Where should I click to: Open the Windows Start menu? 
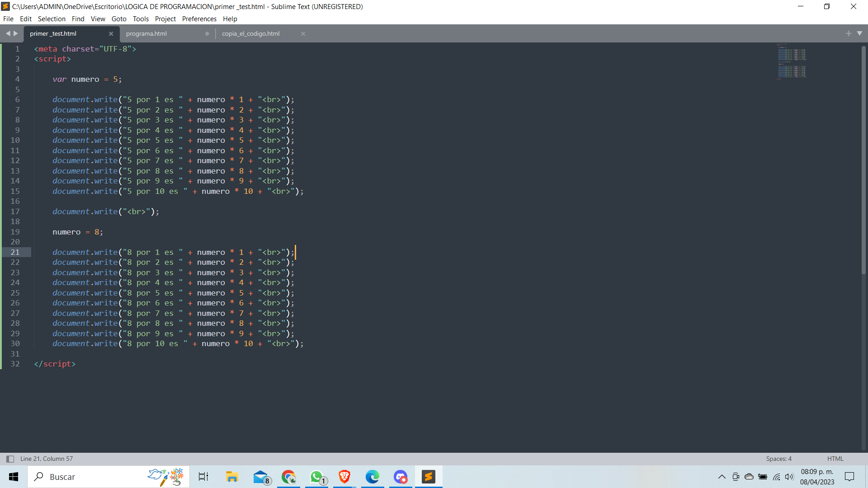coord(14,477)
